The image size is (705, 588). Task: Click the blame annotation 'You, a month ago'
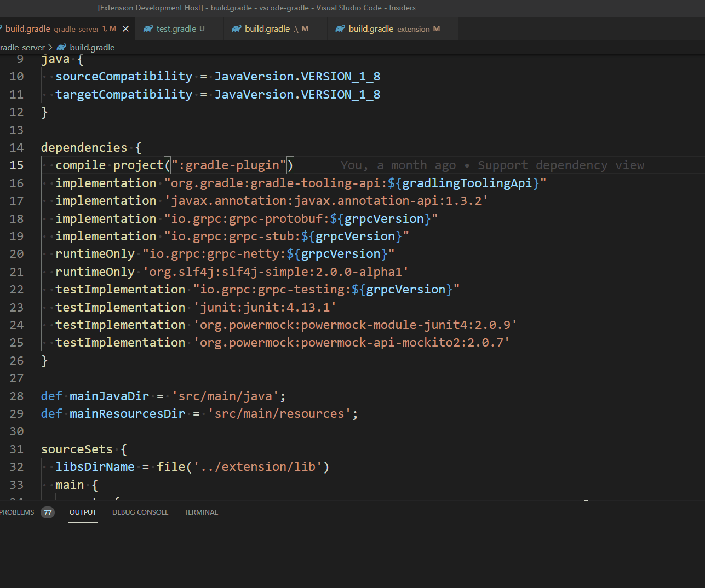pos(398,165)
